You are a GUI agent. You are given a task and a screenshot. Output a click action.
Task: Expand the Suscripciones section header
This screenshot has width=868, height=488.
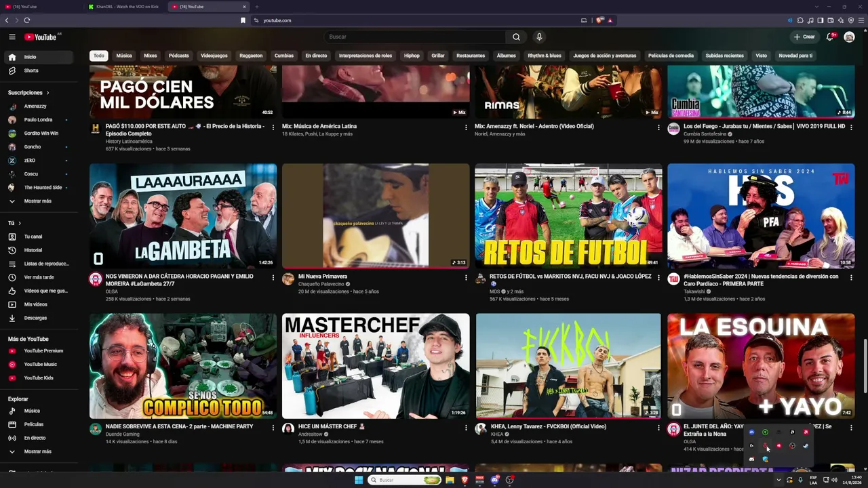[x=28, y=92]
